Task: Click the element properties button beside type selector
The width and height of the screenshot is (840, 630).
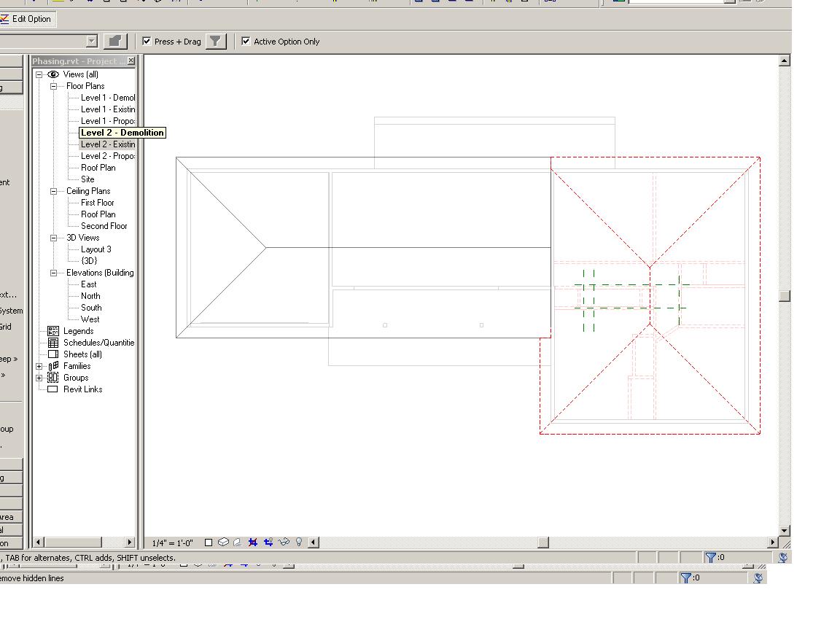Action: 114,42
